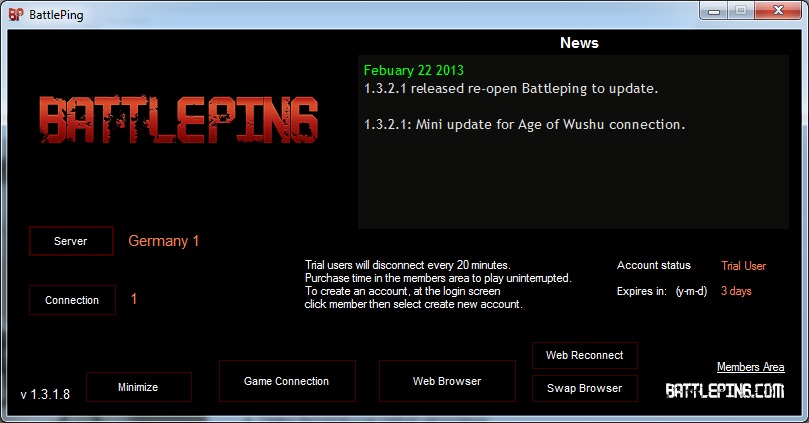Click the BattlePing title bar icon
Viewport: 809px width, 423px height.
16,14
